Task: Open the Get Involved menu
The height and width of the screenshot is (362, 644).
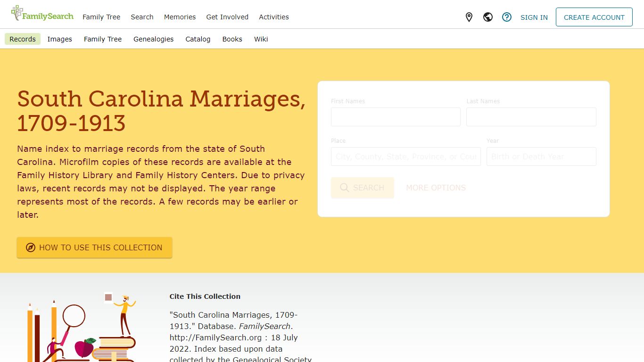Action: click(227, 17)
